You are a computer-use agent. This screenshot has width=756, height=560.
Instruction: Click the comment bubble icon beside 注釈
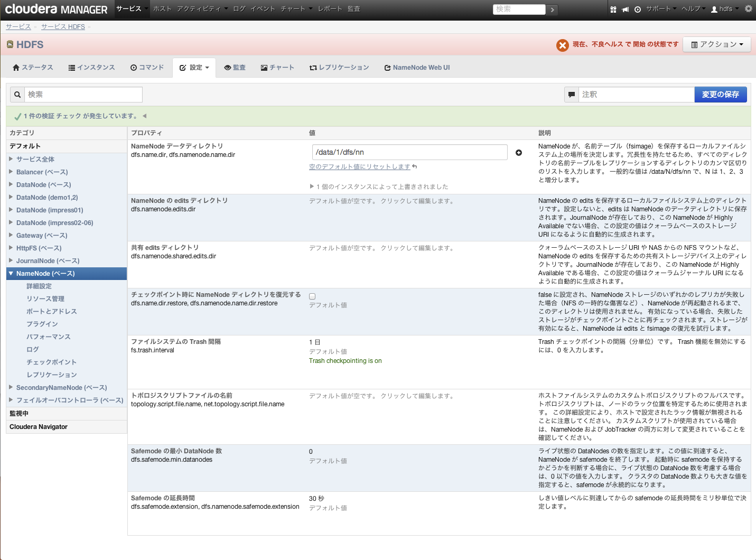click(572, 95)
